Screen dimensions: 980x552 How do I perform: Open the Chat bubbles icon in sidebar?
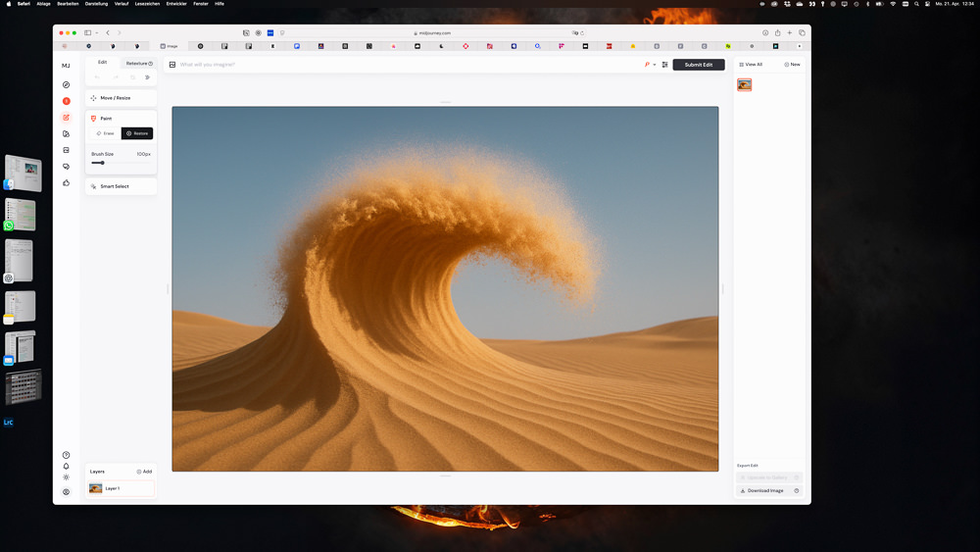[x=67, y=167]
